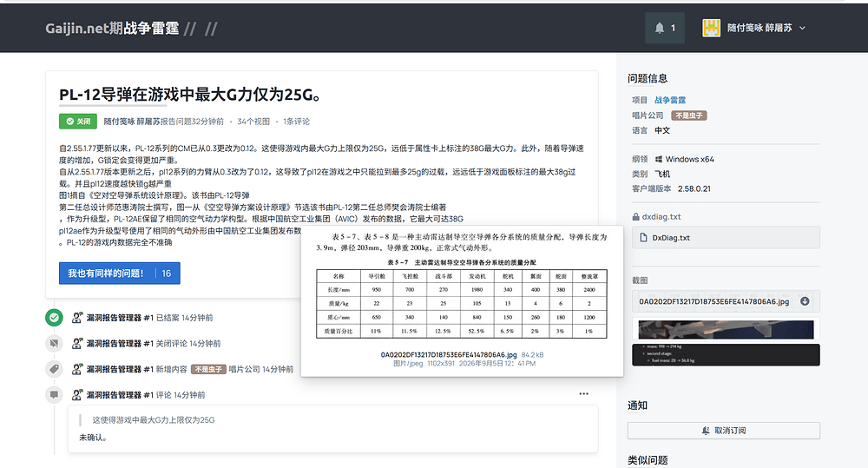Click the Windows x64 platform text
Viewport: 868px width, 468px height.
click(690, 160)
